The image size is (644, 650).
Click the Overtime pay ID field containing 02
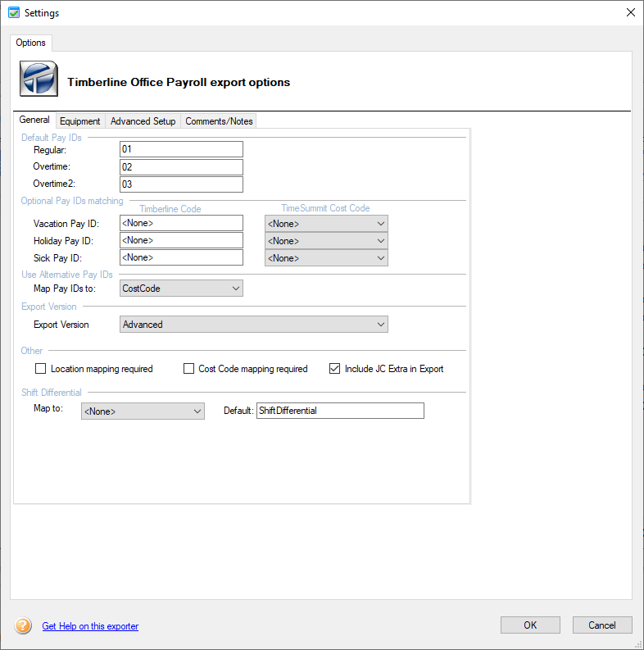pyautogui.click(x=181, y=167)
